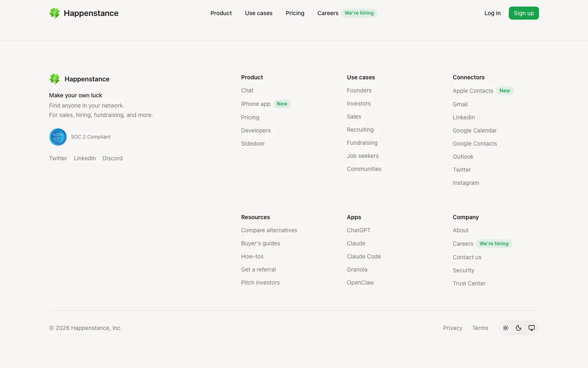588x368 pixels.
Task: Open the ChatGPT app link
Action: tap(359, 230)
